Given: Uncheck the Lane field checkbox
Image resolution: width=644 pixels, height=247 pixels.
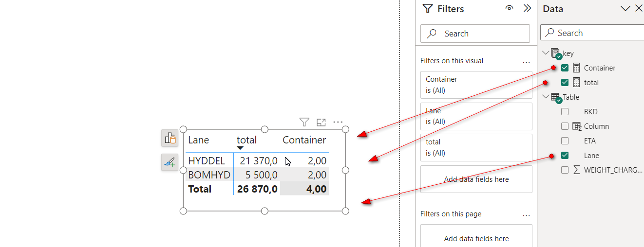Looking at the screenshot, I should pyautogui.click(x=565, y=155).
